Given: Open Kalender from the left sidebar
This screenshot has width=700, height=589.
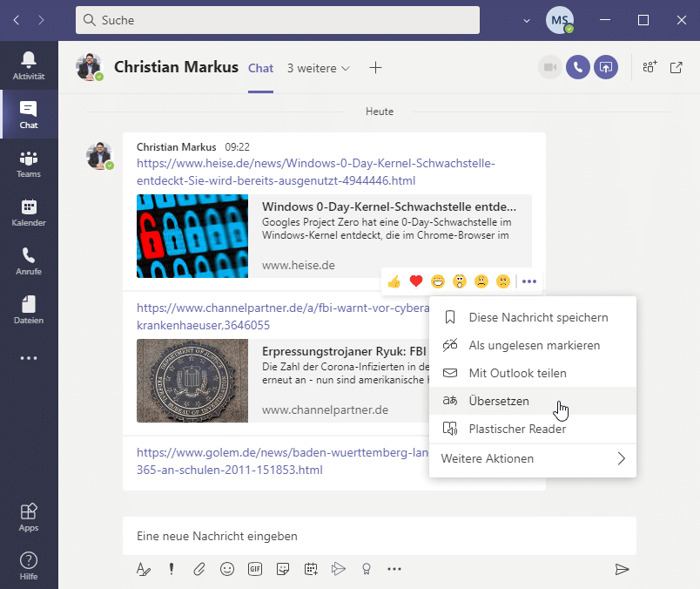Looking at the screenshot, I should pos(29,213).
